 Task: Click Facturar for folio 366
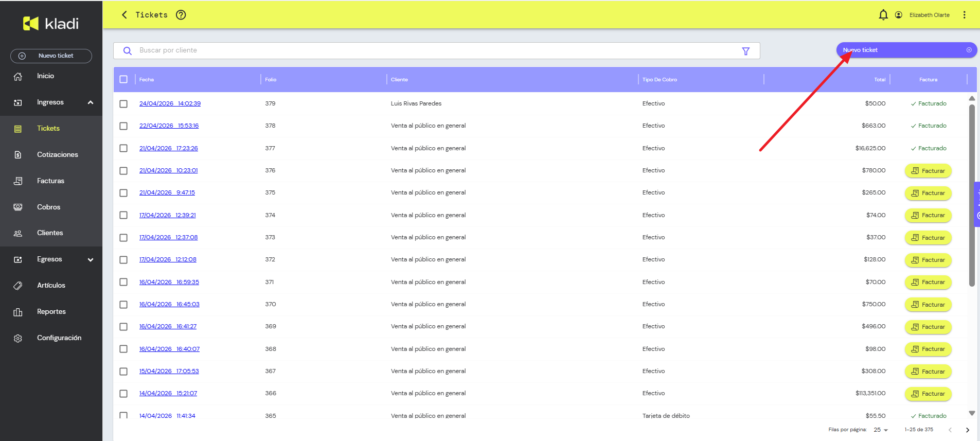(928, 394)
